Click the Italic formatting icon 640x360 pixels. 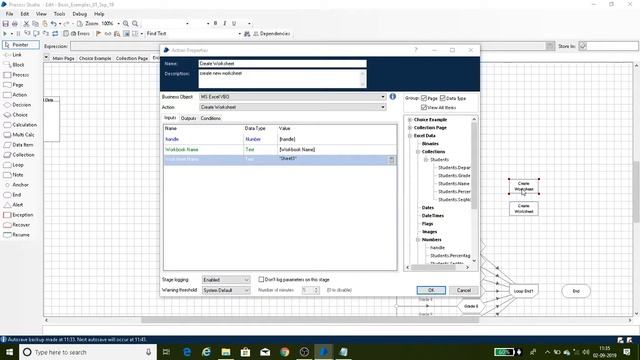[x=224, y=24]
